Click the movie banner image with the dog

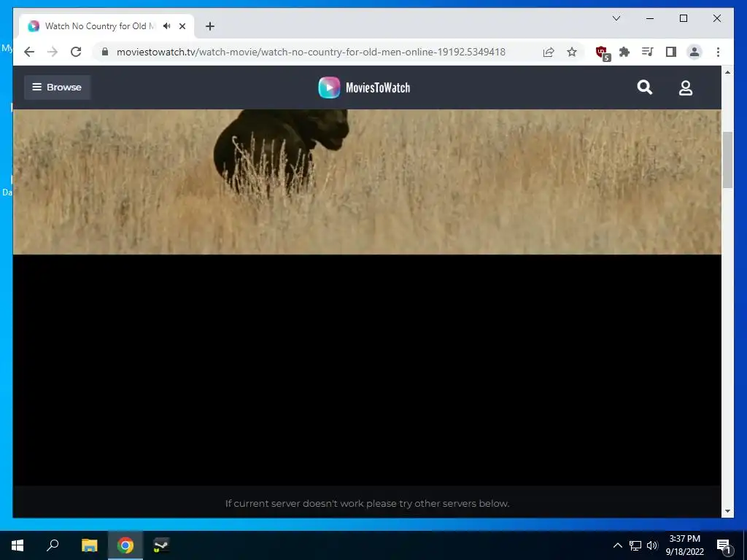(x=367, y=182)
